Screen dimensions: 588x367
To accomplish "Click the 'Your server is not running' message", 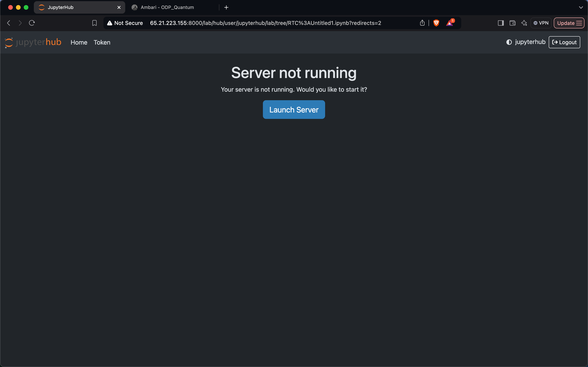I will 294,90.
